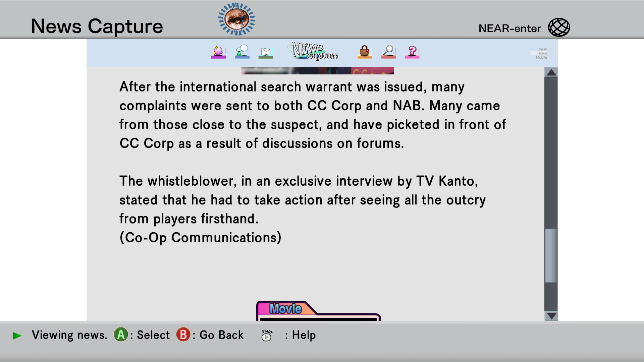Click the News Capture logo
This screenshot has height=362, width=644.
(x=313, y=51)
